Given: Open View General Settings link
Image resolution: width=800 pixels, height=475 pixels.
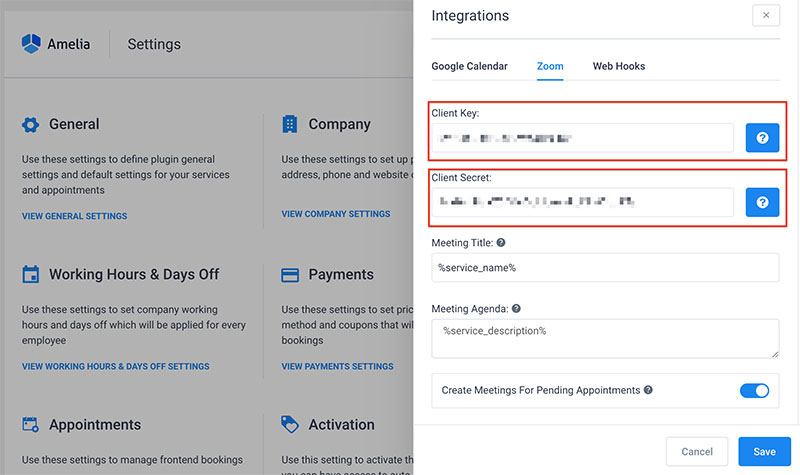Looking at the screenshot, I should pyautogui.click(x=74, y=216).
